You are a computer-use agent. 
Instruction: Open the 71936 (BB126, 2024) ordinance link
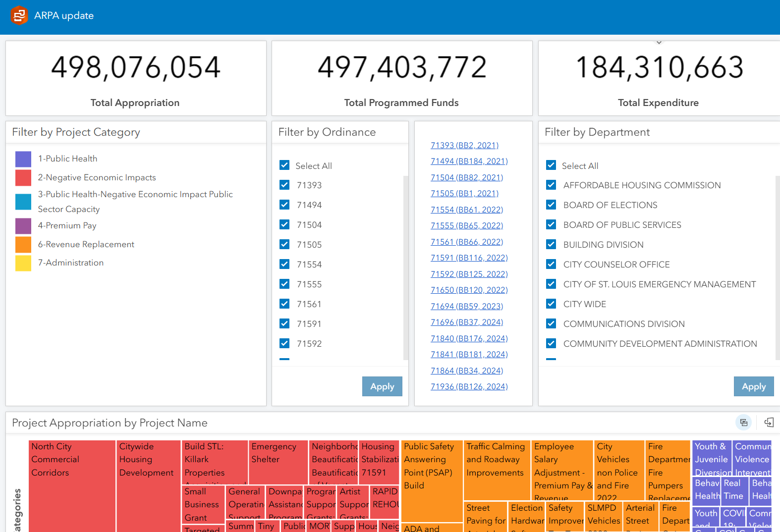[x=469, y=386]
